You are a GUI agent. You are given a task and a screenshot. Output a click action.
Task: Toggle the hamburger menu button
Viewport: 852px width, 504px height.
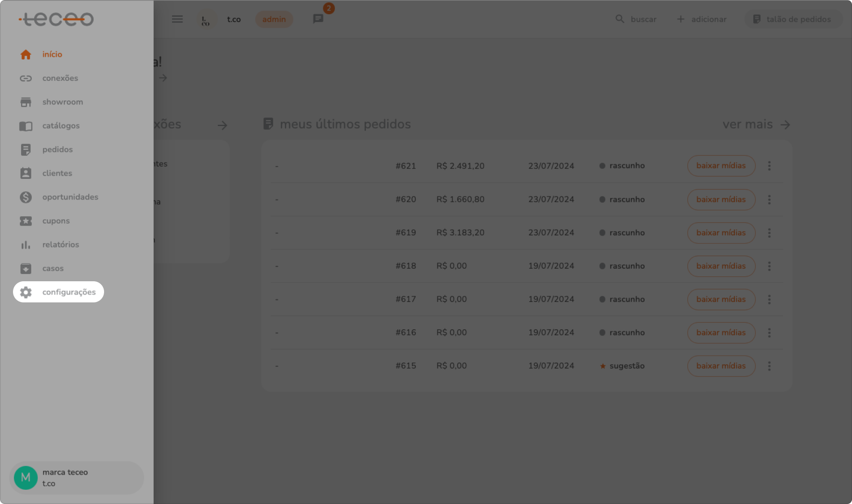point(177,19)
